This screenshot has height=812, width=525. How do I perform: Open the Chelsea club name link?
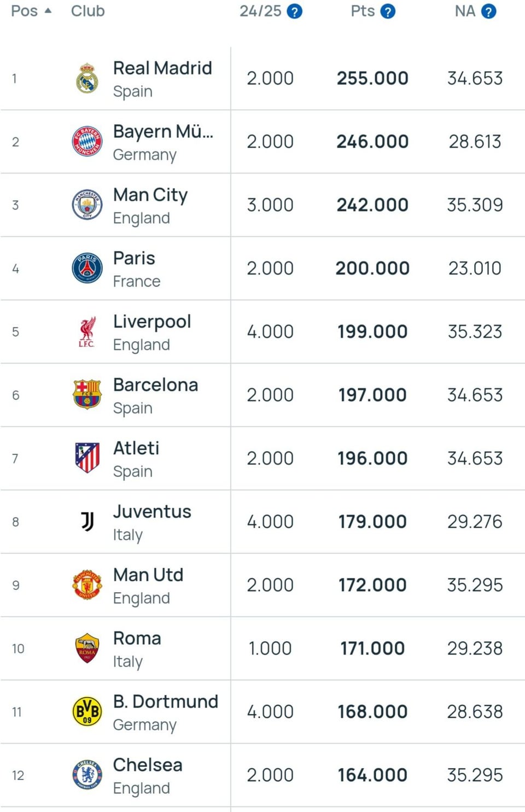[x=148, y=765]
